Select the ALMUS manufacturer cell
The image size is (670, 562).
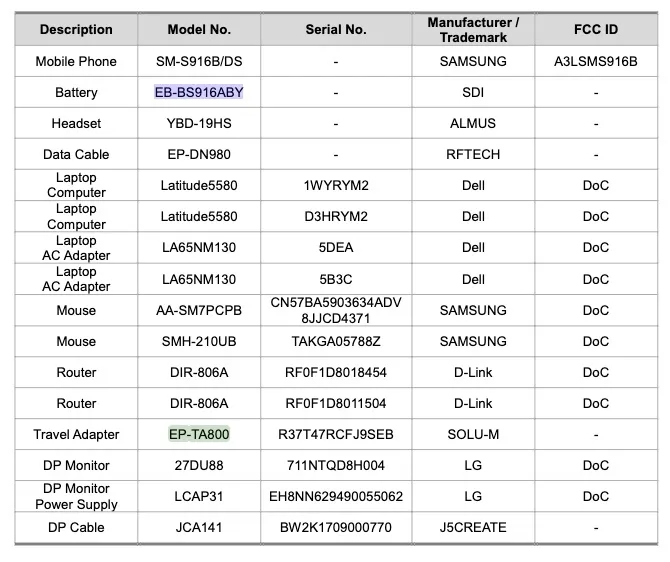pyautogui.click(x=473, y=123)
